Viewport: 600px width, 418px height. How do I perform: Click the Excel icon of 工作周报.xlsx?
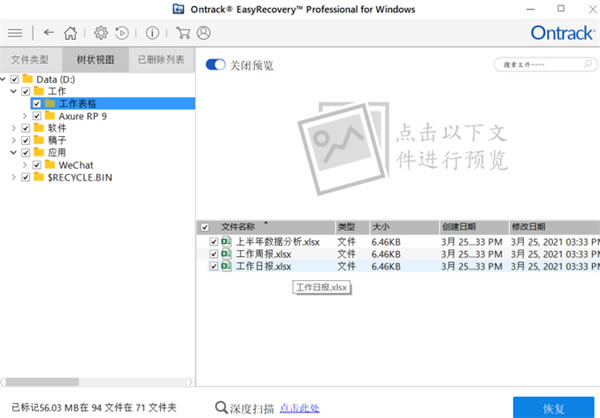[226, 253]
